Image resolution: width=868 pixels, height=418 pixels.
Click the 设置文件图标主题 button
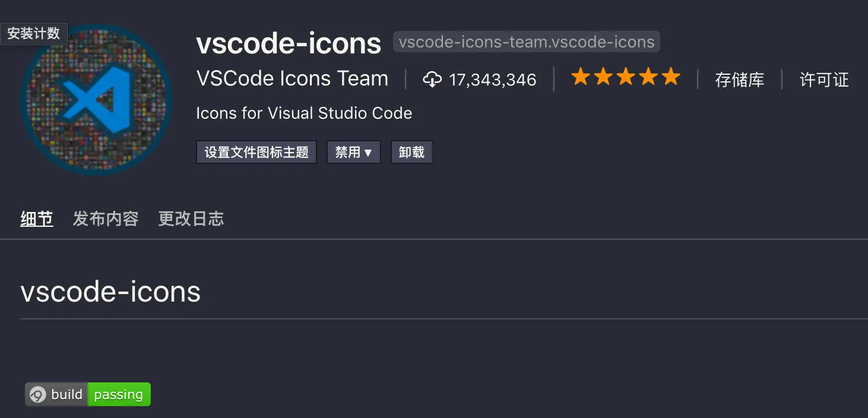tap(256, 152)
